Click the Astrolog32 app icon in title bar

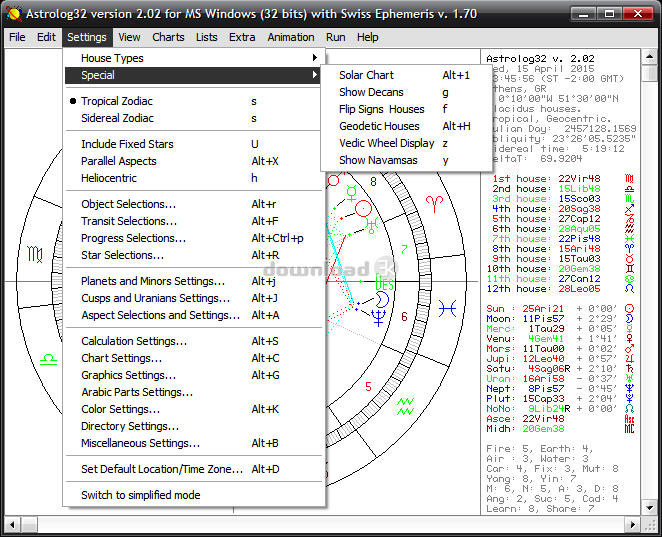click(x=14, y=14)
